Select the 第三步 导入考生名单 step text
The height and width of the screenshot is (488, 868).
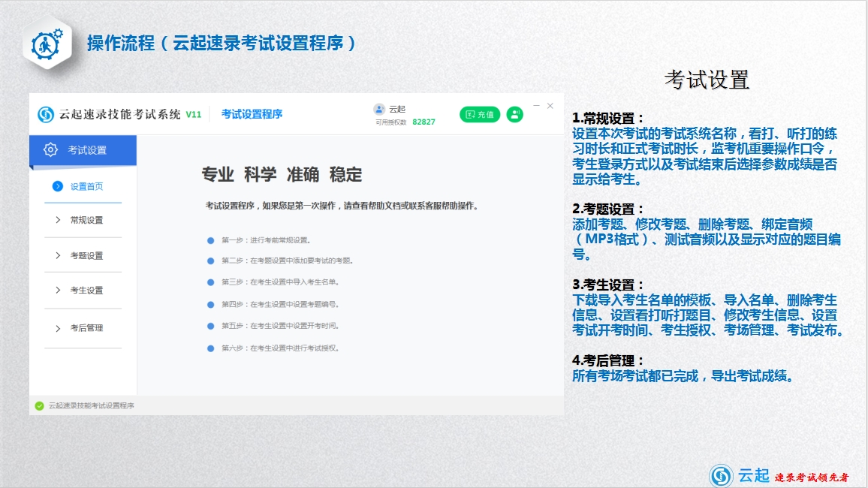[x=280, y=282]
